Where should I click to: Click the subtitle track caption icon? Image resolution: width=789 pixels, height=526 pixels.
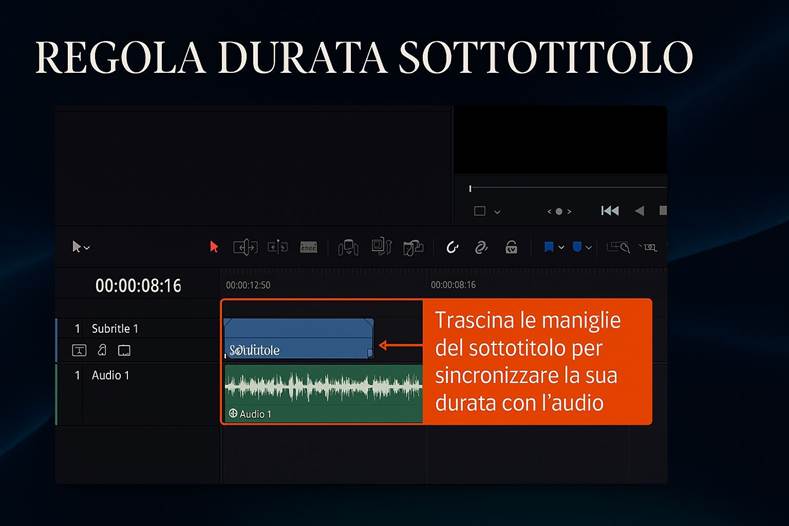tap(80, 350)
